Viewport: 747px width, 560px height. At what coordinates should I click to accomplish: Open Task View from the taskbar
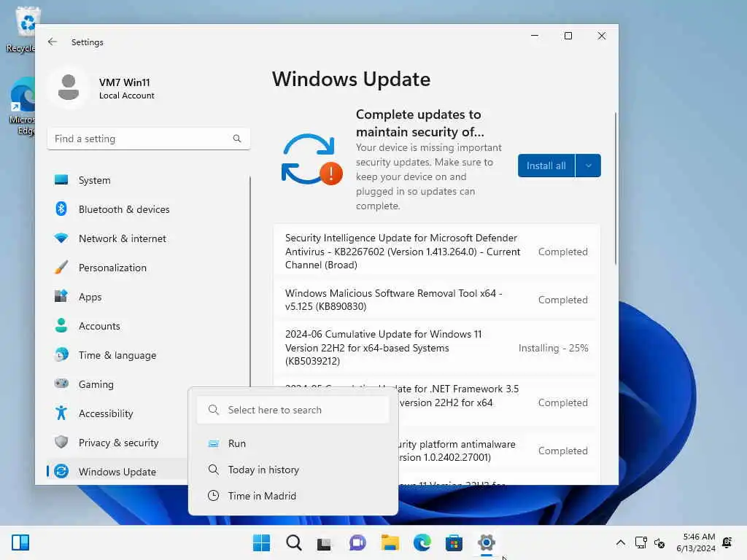point(325,542)
